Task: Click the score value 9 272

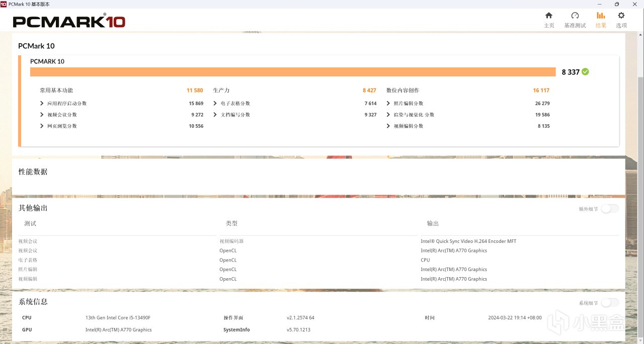Action: point(197,115)
